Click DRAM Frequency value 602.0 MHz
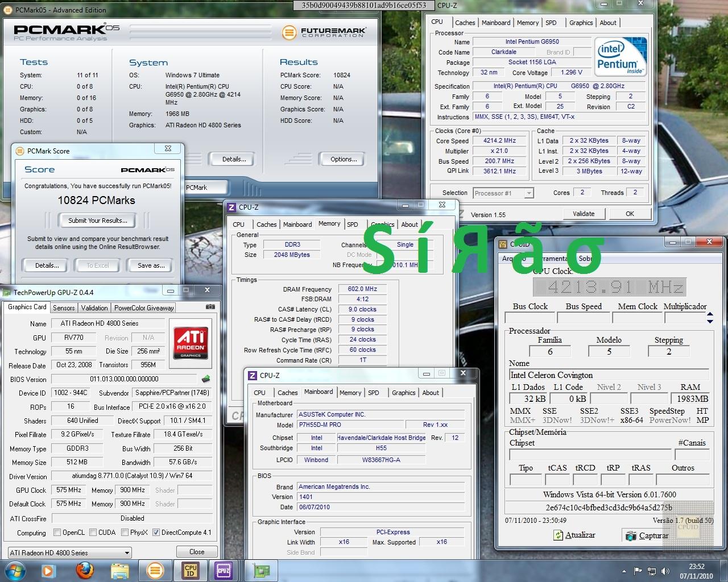The height and width of the screenshot is (582, 728). tap(362, 289)
